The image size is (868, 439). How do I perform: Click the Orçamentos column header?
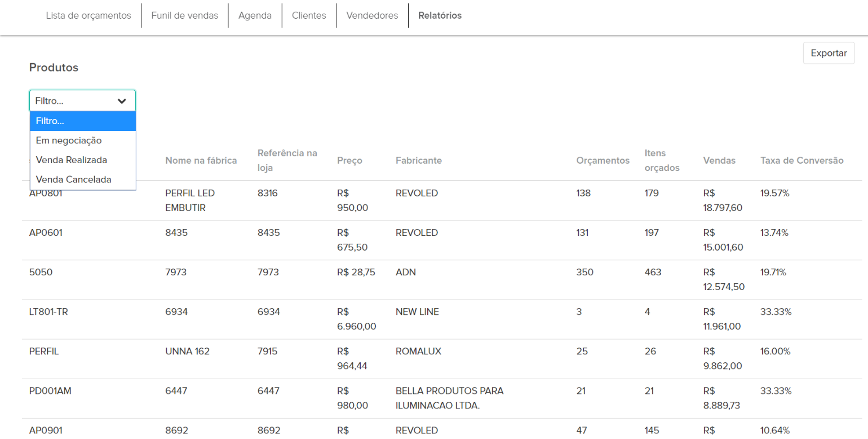coord(603,161)
